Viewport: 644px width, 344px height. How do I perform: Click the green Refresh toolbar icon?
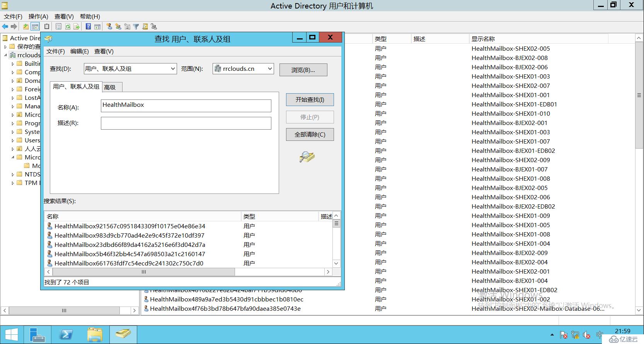coord(68,27)
